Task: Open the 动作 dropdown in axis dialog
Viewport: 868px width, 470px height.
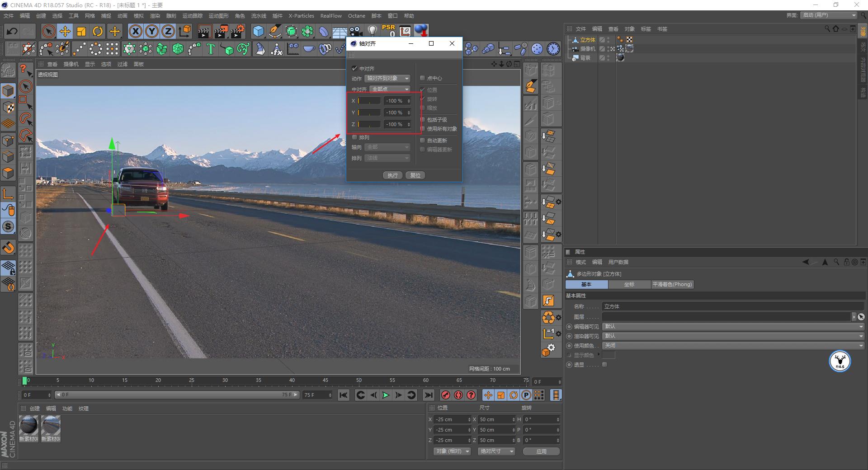Action: pyautogui.click(x=387, y=79)
